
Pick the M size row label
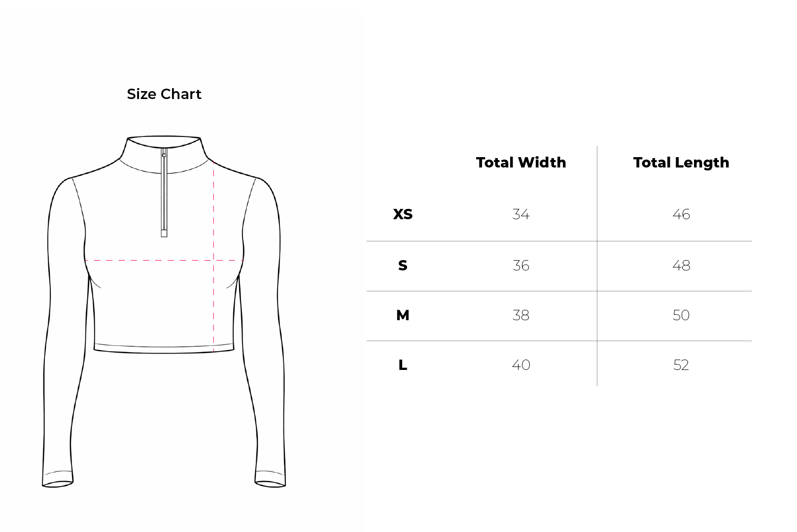[x=403, y=315]
